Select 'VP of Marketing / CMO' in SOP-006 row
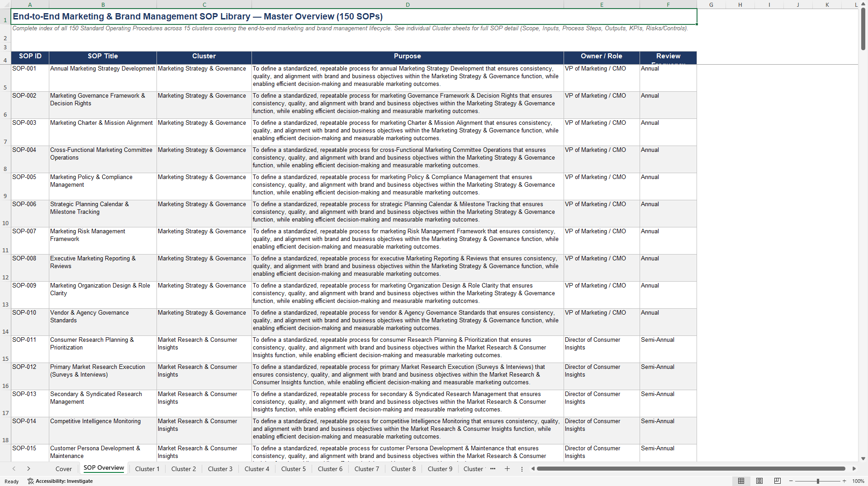 tap(602, 213)
